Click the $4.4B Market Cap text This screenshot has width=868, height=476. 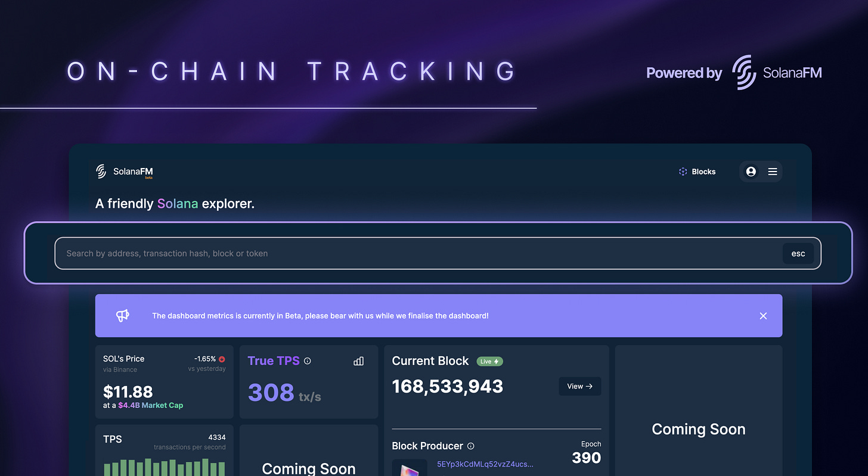[151, 405]
